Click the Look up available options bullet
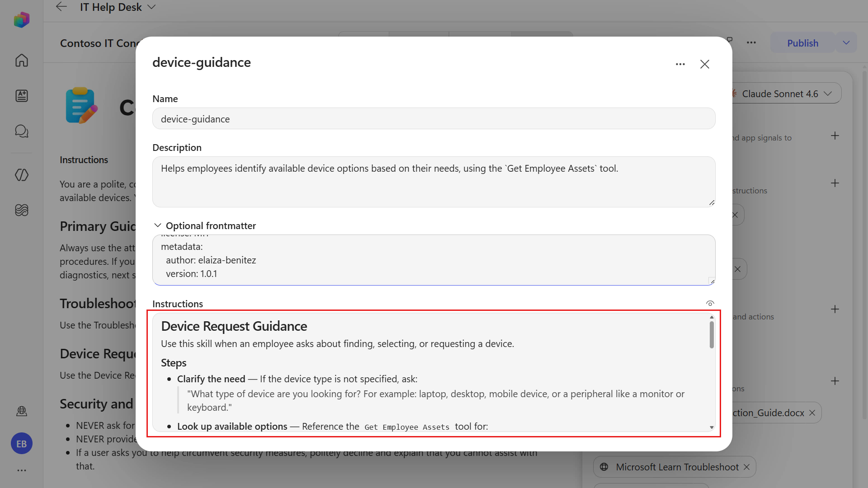868x488 pixels. point(232,427)
